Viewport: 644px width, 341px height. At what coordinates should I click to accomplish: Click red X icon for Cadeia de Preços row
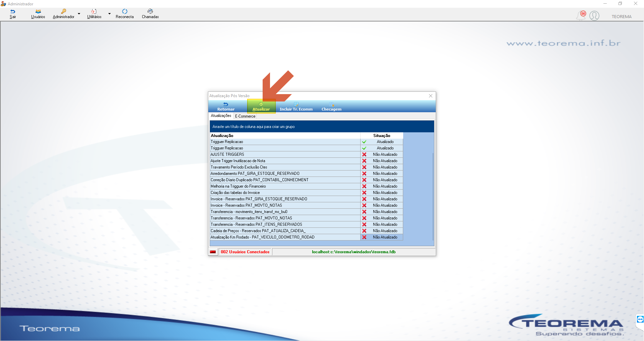pyautogui.click(x=364, y=231)
